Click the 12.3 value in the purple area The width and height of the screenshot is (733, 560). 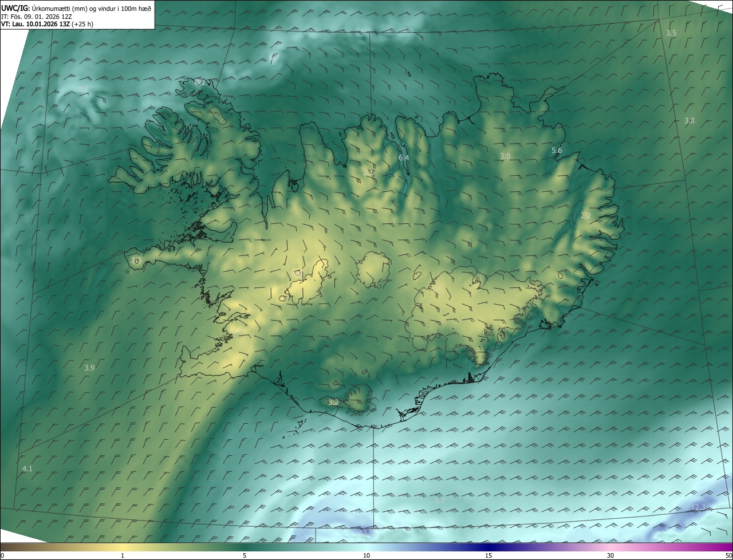(699, 507)
